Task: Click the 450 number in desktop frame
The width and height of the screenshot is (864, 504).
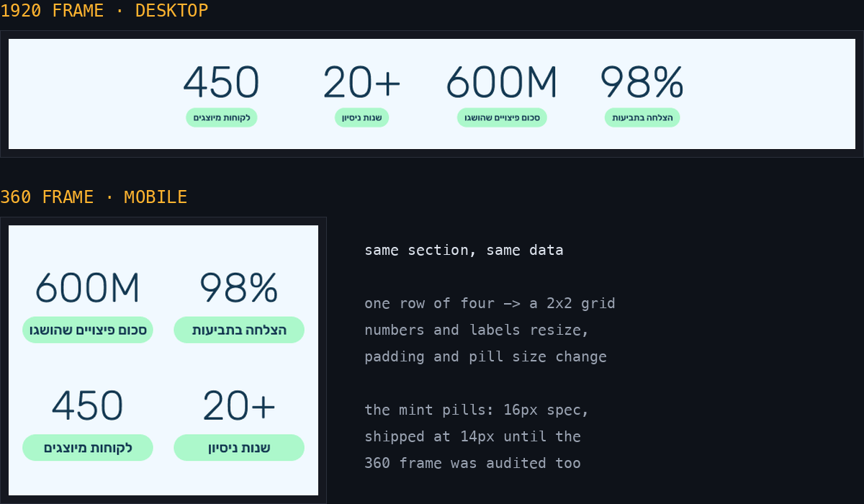Action: tap(221, 82)
